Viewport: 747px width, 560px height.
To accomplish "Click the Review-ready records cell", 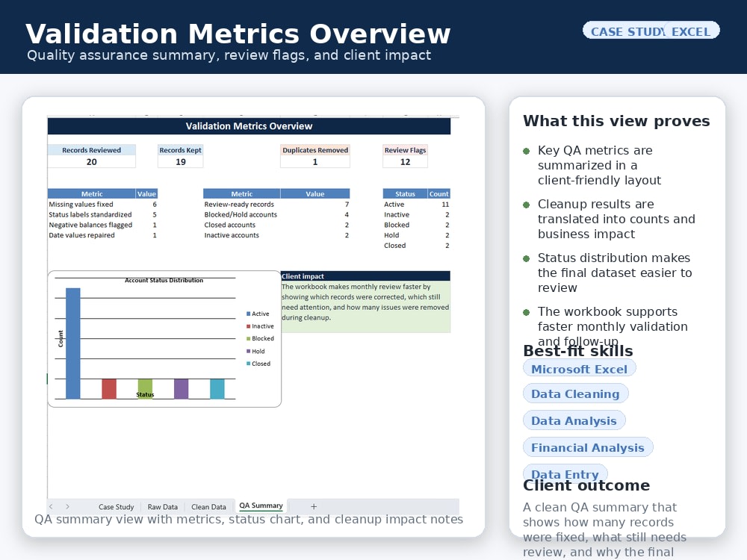I will pos(241,205).
